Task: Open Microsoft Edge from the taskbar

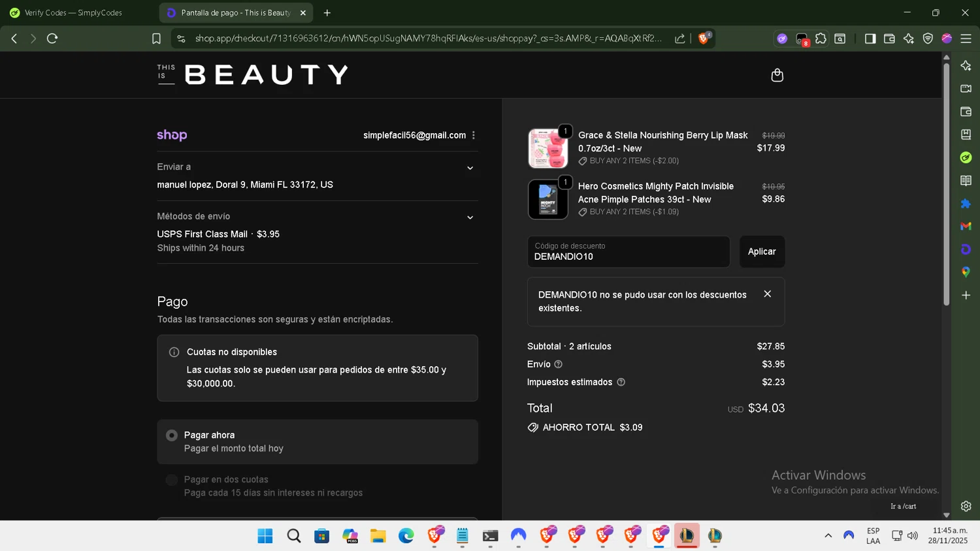Action: (406, 536)
